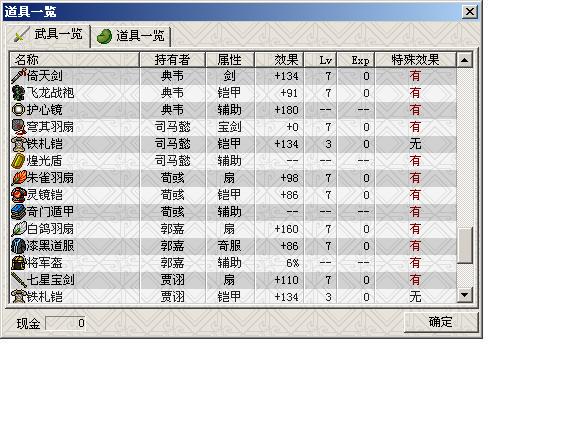Click the 朱雀羽扇 red feather fan icon
The height and width of the screenshot is (432, 576).
point(19,178)
